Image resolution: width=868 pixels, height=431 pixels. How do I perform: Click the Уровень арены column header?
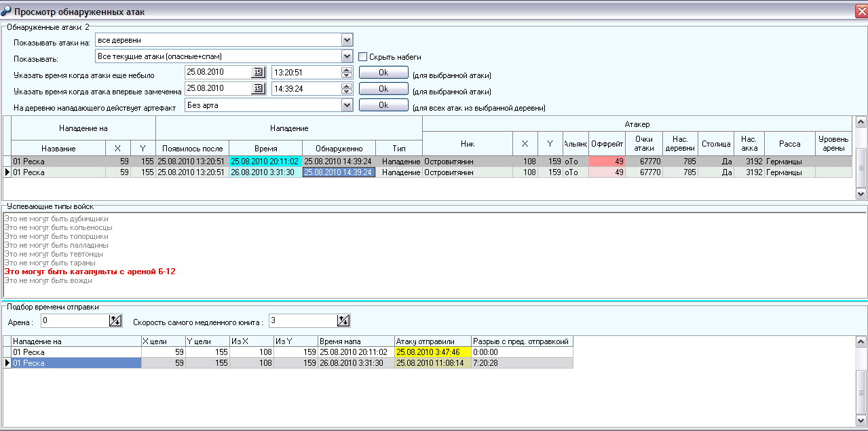click(833, 143)
